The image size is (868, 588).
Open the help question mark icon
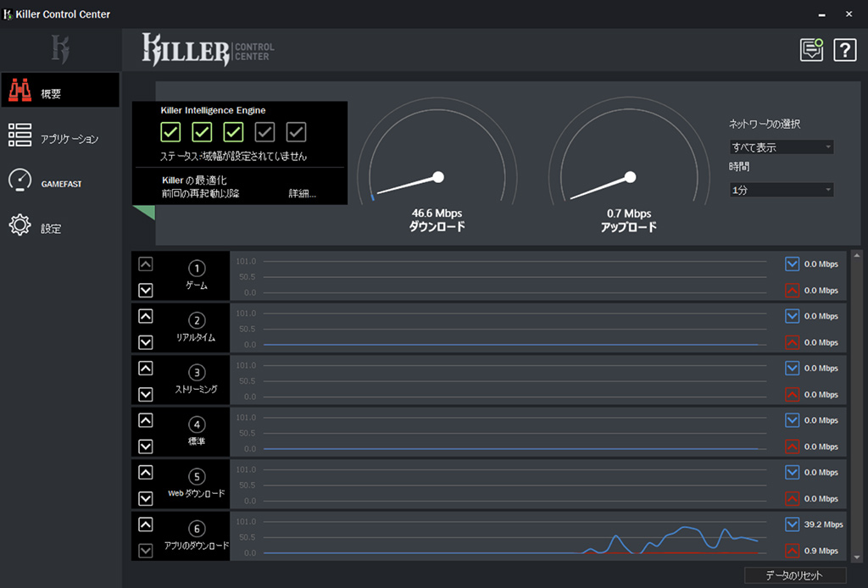pyautogui.click(x=845, y=50)
